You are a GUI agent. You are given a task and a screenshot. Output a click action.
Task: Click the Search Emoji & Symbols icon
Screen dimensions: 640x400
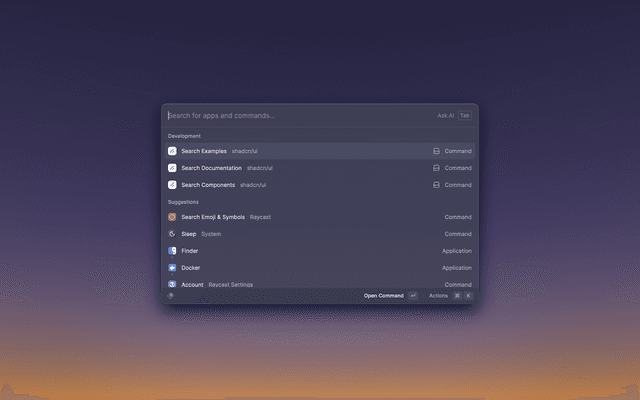point(172,217)
